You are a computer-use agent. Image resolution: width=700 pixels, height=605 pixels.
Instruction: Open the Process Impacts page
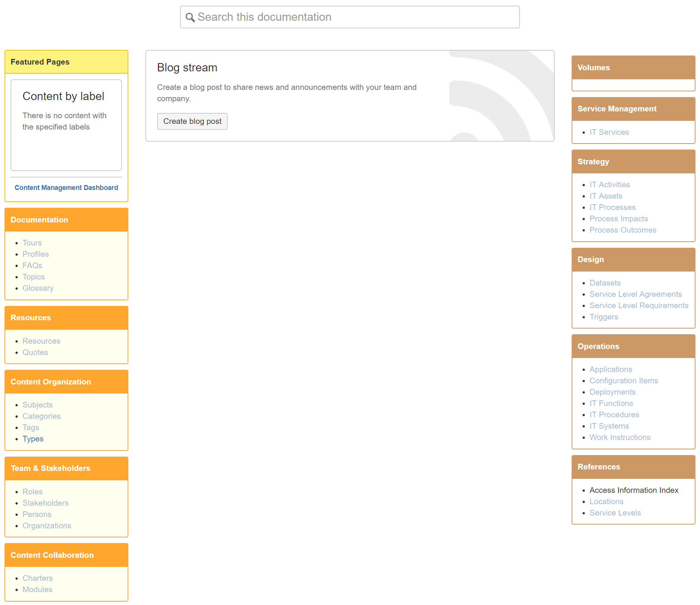[x=618, y=218]
